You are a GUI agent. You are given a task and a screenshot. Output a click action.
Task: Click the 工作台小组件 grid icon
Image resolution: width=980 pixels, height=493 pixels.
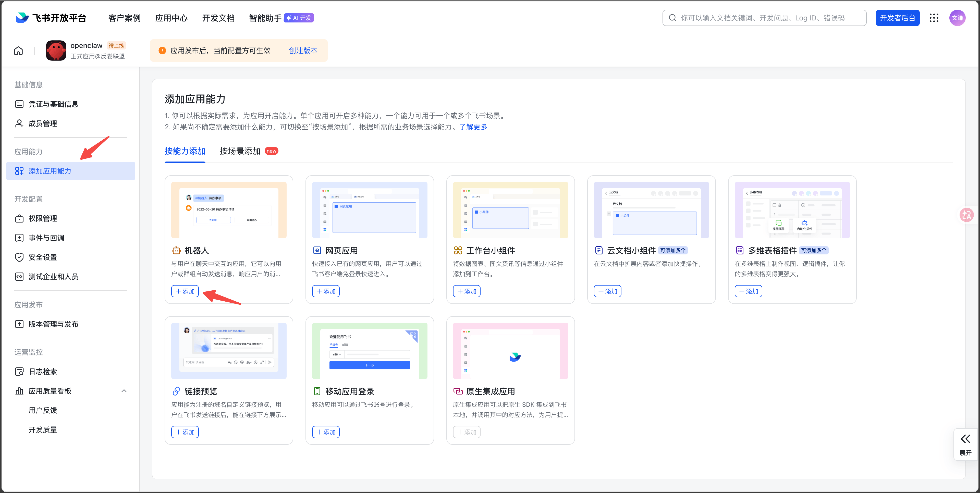point(458,250)
